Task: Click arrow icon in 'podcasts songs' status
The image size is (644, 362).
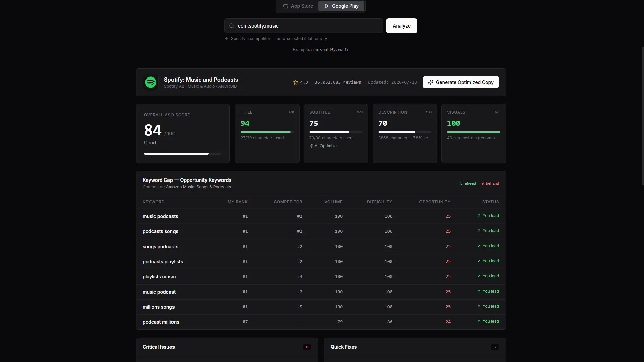Action: [x=479, y=231]
